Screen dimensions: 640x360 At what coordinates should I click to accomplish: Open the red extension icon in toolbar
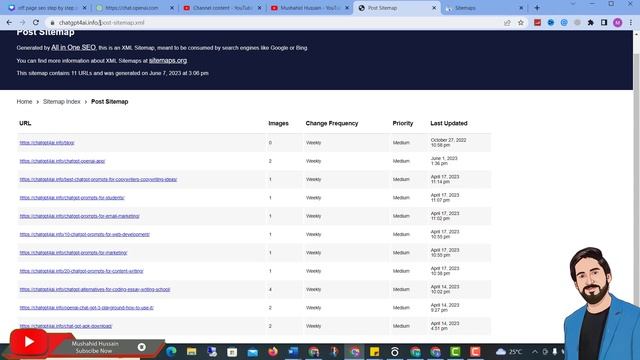(537, 23)
